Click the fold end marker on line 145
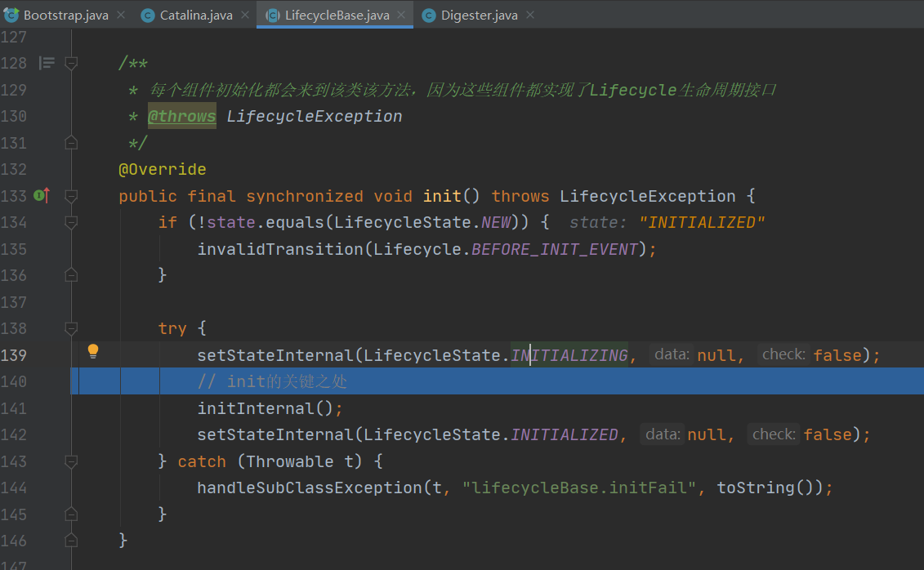This screenshot has height=570, width=924. point(71,514)
